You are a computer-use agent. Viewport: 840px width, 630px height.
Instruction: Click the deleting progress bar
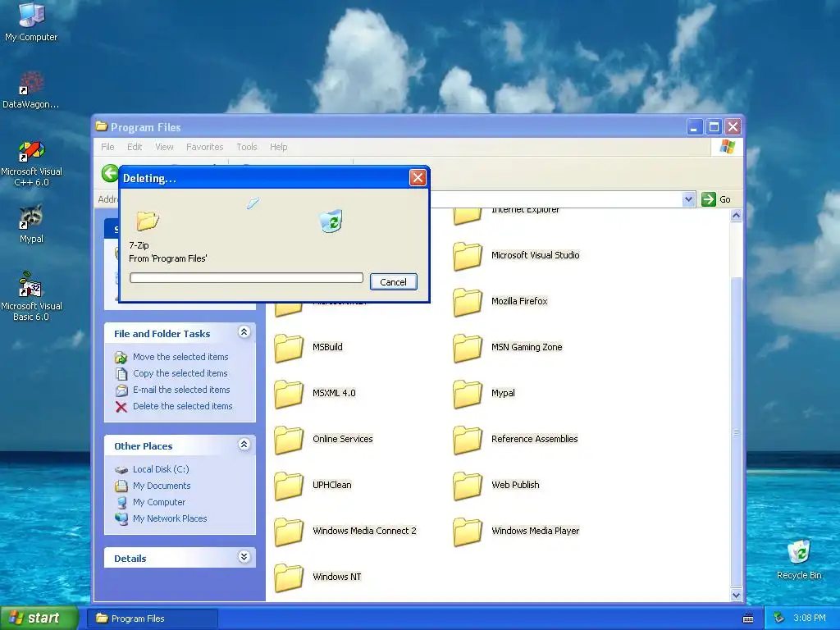pyautogui.click(x=246, y=278)
